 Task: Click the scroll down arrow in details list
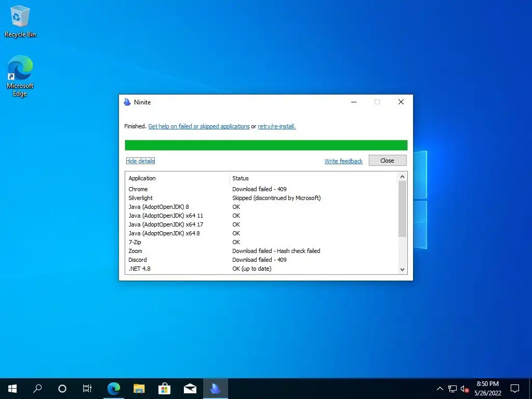click(402, 270)
